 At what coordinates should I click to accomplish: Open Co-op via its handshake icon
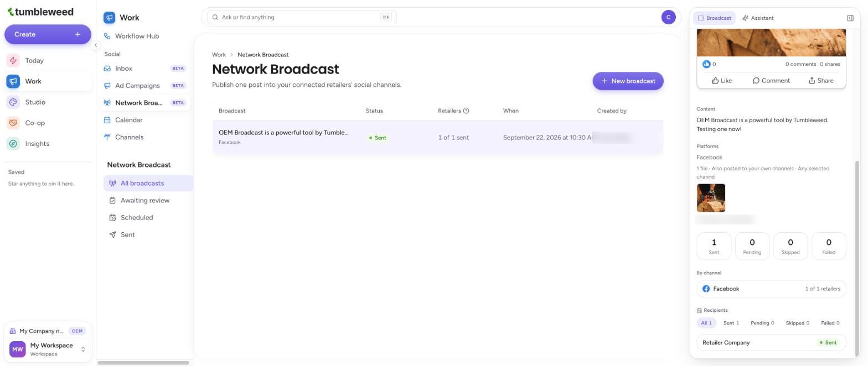[13, 123]
